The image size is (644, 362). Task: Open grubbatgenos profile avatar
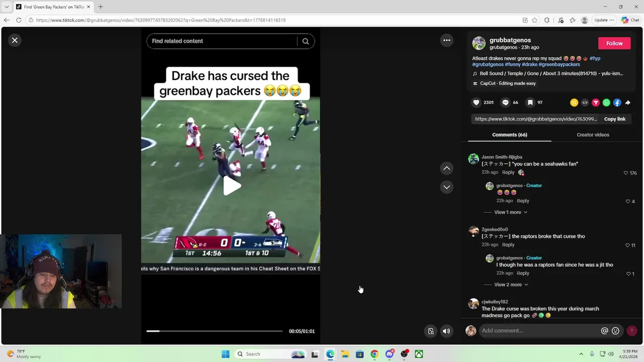tap(478, 43)
